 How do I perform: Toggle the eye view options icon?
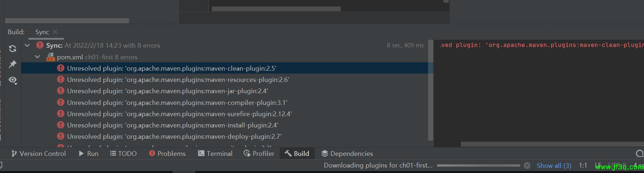coord(12,80)
